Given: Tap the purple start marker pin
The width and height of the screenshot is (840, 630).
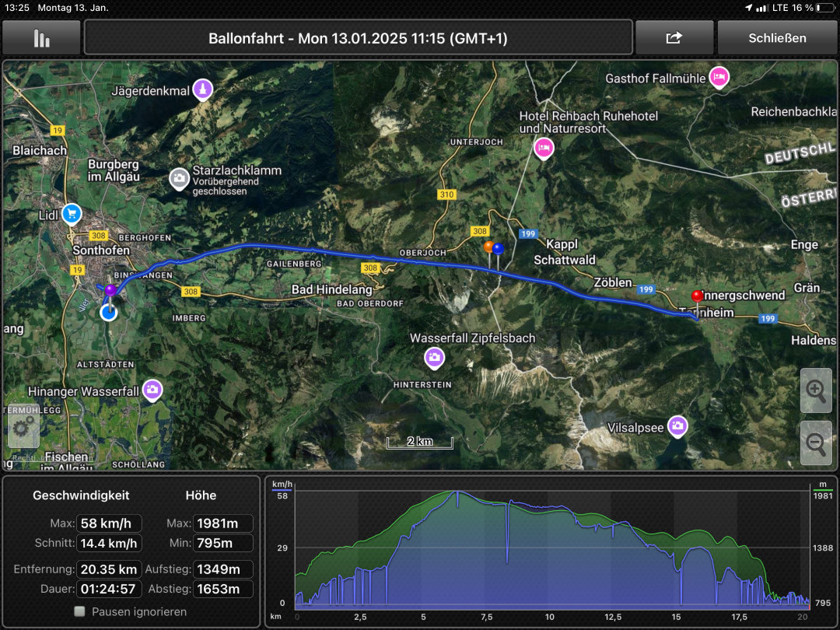Looking at the screenshot, I should tap(110, 291).
